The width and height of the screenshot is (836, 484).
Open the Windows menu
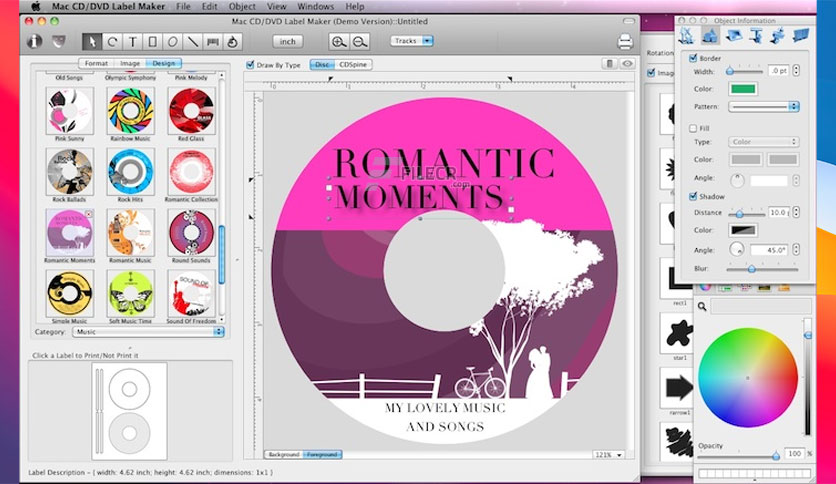tap(316, 7)
